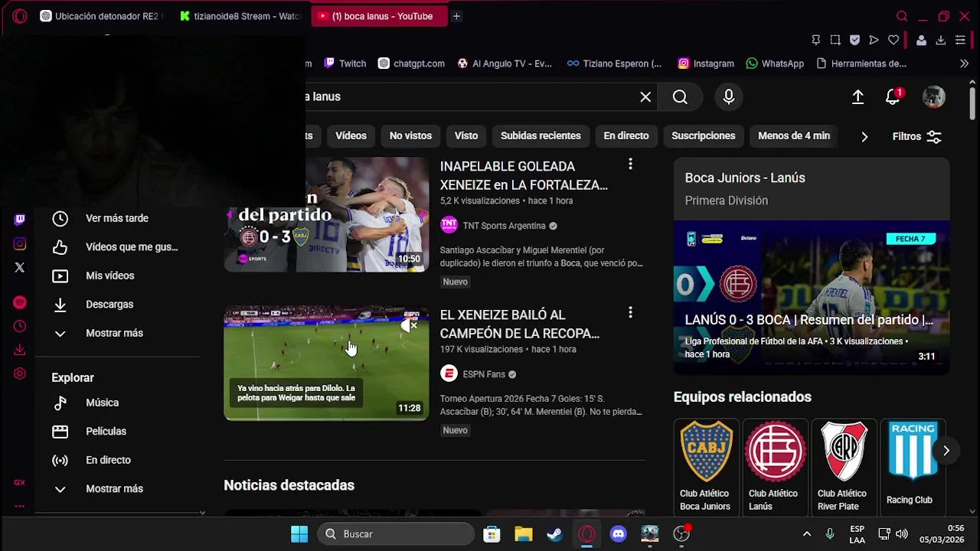This screenshot has width=980, height=551.
Task: Open GX Corner in sidebar
Action: pyautogui.click(x=20, y=483)
